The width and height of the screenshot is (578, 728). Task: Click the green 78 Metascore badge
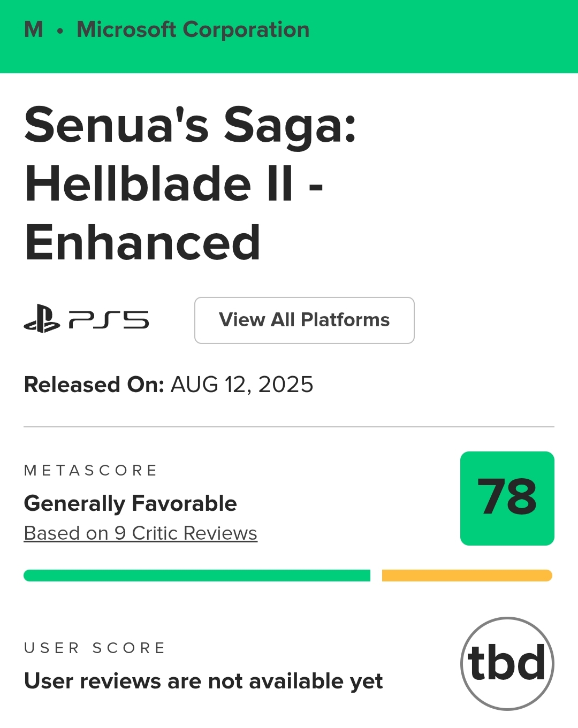507,499
